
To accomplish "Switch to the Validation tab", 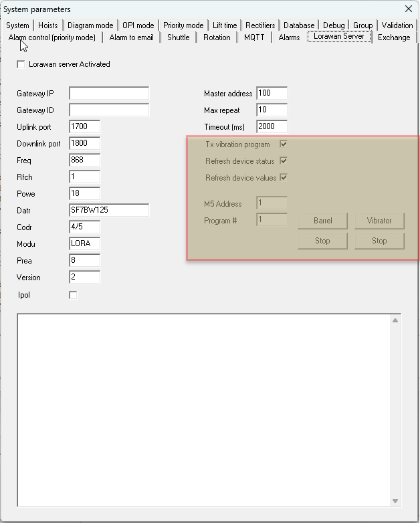I will point(397,25).
